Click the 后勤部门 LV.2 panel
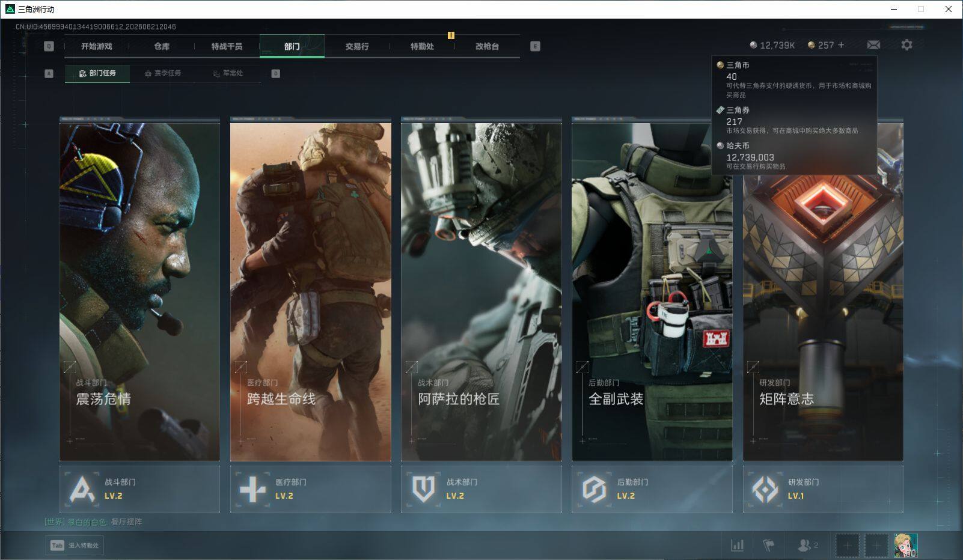The image size is (963, 560). 652,489
